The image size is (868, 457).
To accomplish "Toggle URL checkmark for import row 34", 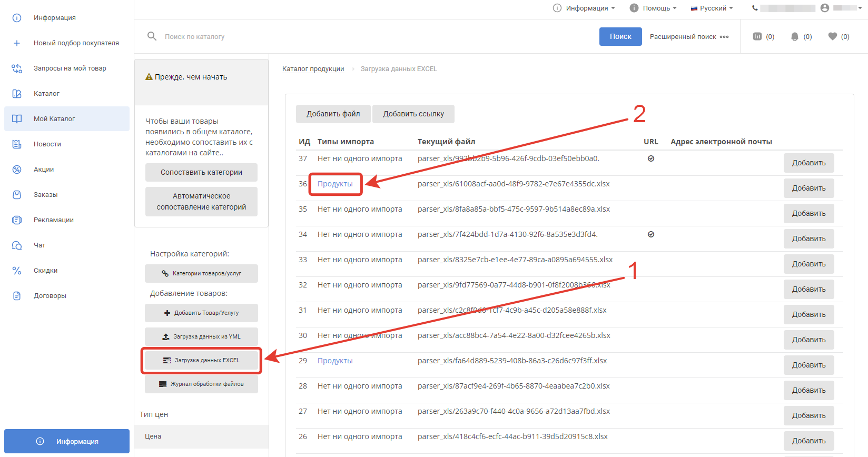I will 651,234.
